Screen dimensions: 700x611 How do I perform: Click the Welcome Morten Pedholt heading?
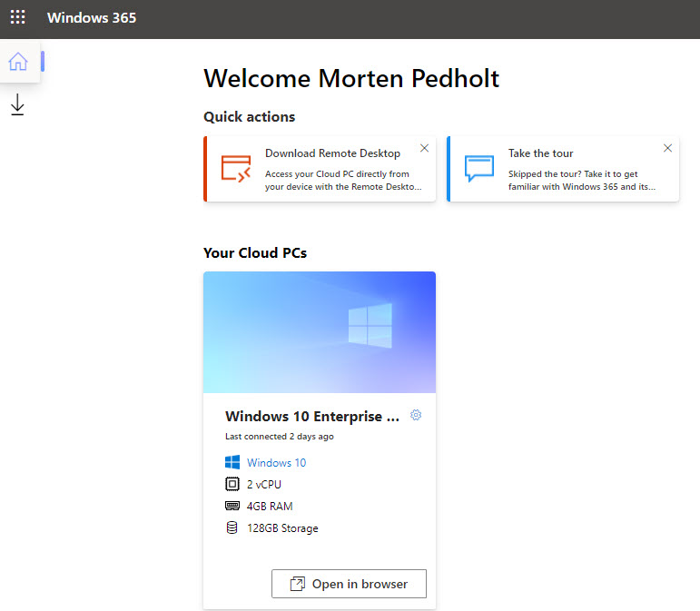coord(351,79)
